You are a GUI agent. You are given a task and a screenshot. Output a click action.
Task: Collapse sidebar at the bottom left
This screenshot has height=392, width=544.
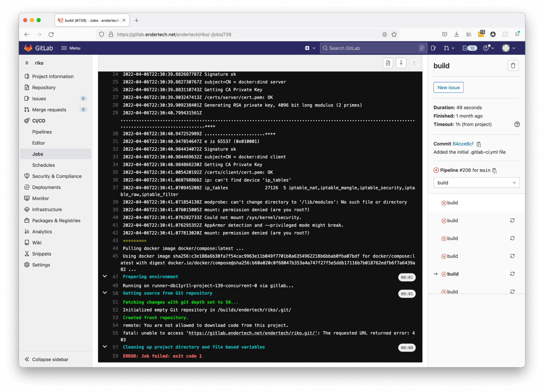tap(46, 359)
